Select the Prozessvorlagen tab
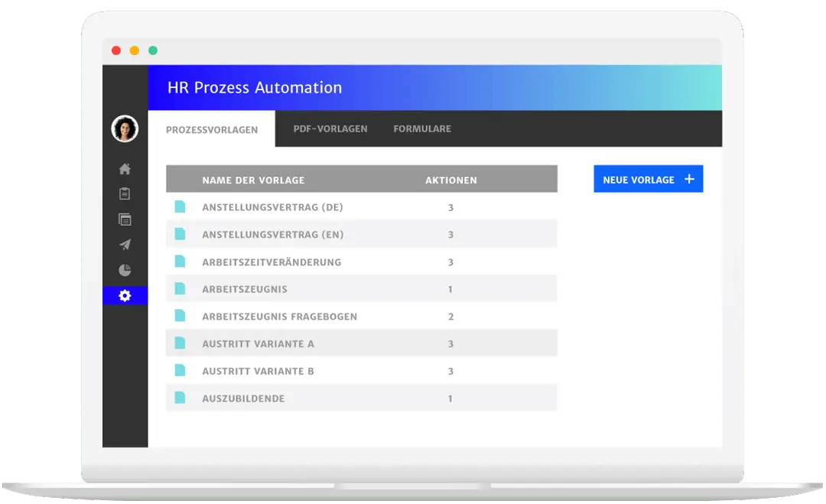Screen dimensions: 826x504 click(x=212, y=130)
